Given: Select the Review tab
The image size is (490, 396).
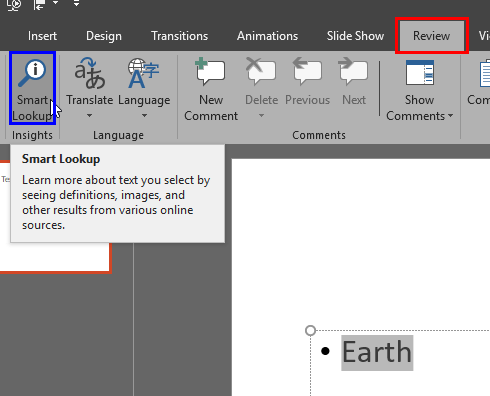Looking at the screenshot, I should click(x=432, y=36).
